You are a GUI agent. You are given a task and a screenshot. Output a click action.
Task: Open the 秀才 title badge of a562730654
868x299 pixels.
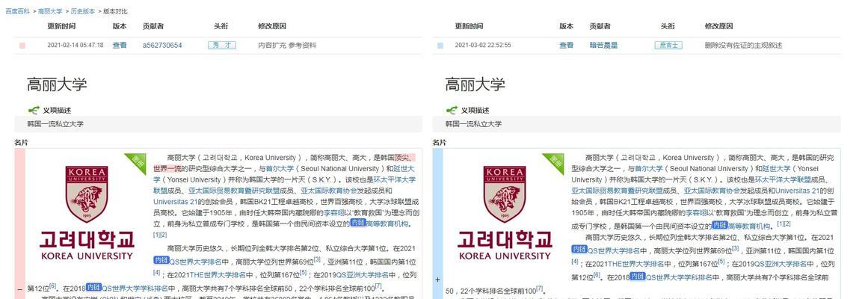pyautogui.click(x=222, y=46)
